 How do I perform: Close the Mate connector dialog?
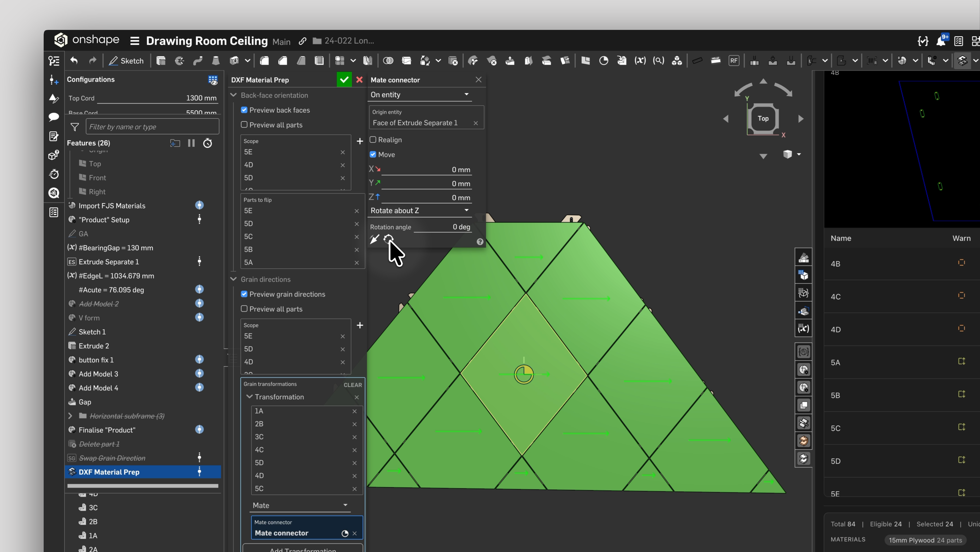click(x=479, y=79)
